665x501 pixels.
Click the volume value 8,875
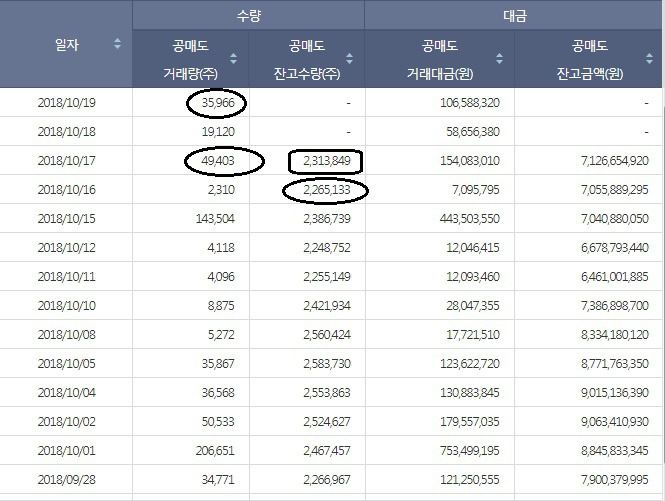(221, 305)
